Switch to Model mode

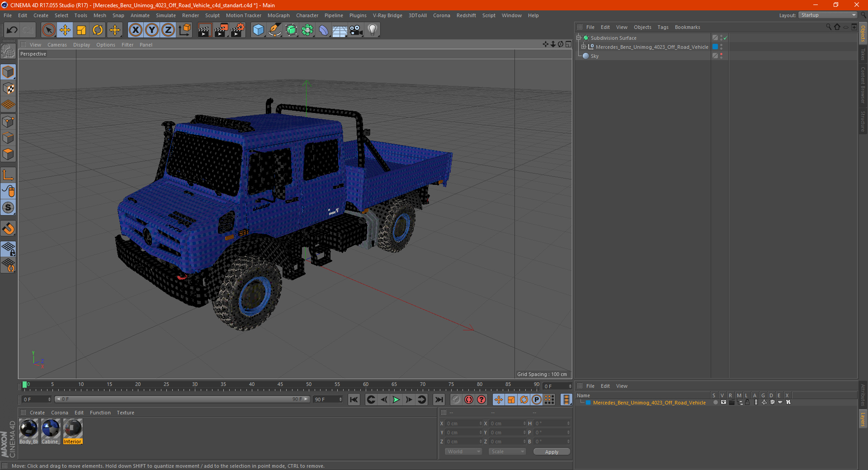click(x=8, y=72)
